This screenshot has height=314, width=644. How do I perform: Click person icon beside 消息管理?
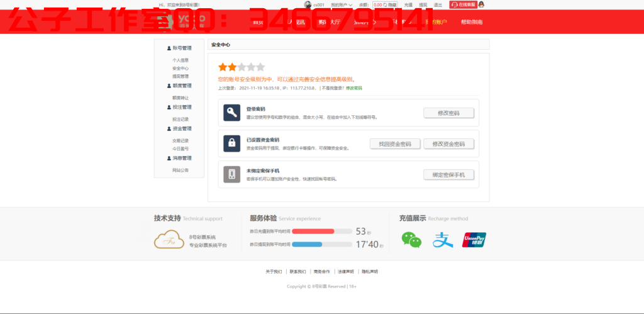click(x=169, y=158)
